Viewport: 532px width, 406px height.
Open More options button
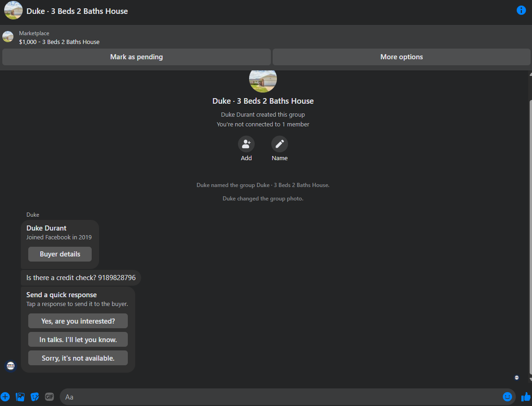coord(401,57)
